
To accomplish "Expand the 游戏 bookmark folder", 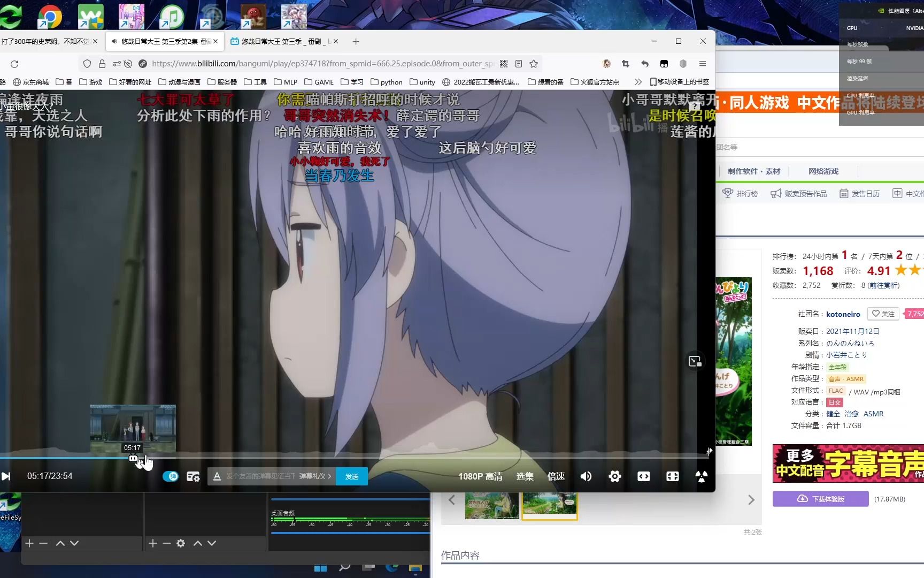I will [x=90, y=82].
